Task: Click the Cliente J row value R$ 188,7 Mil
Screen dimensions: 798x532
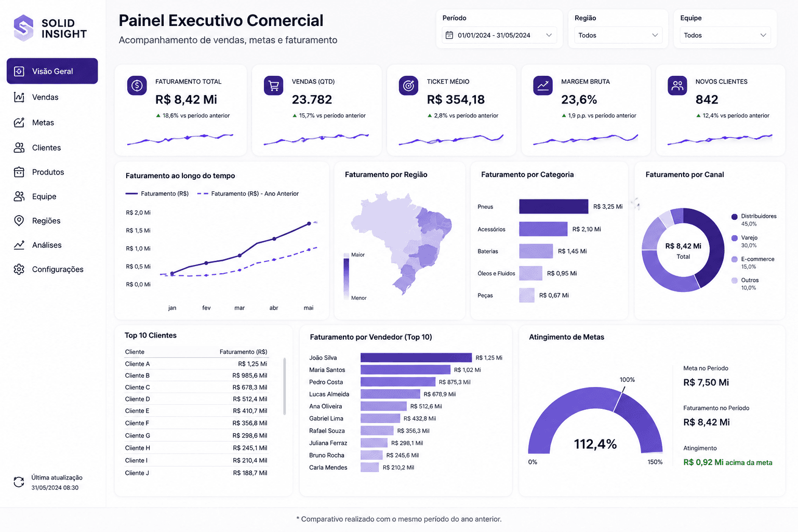Action: pyautogui.click(x=250, y=473)
